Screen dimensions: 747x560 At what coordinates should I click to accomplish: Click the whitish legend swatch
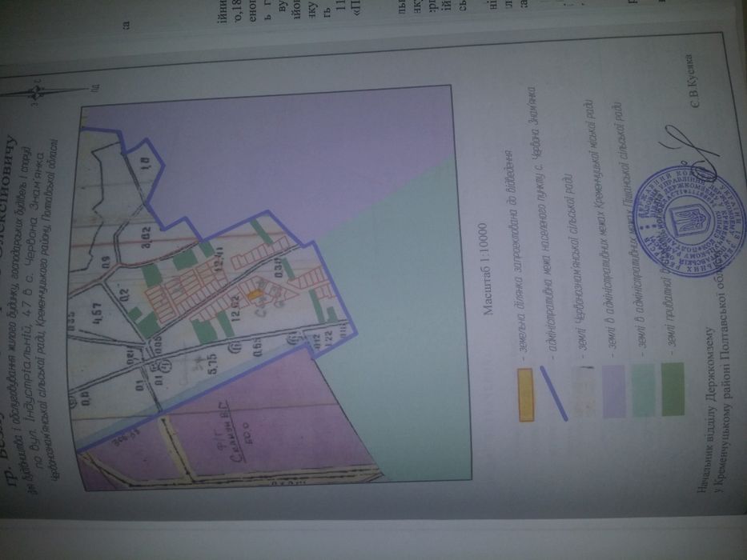(x=584, y=392)
